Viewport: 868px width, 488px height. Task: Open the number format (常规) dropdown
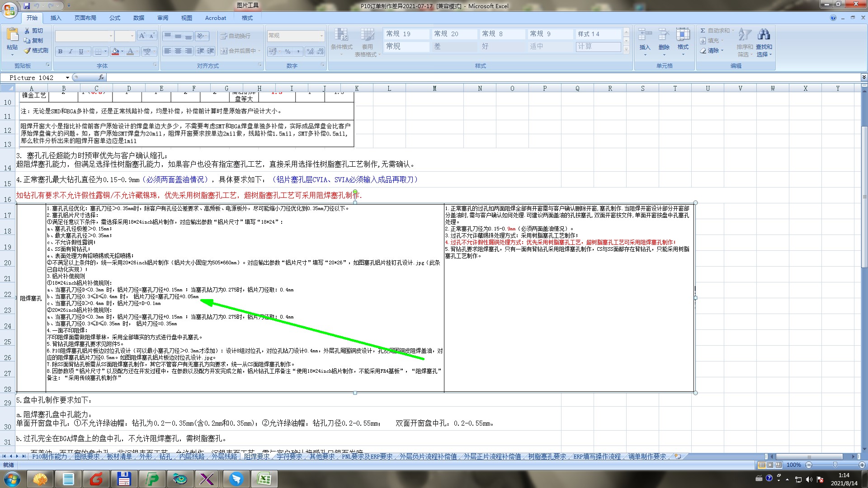(x=321, y=36)
